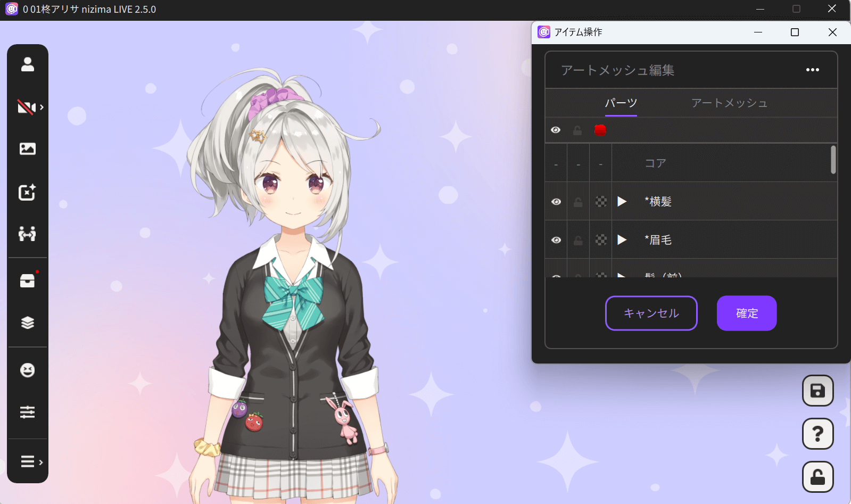Open the facial expression smiley icon
This screenshot has height=504, width=851.
(28, 370)
